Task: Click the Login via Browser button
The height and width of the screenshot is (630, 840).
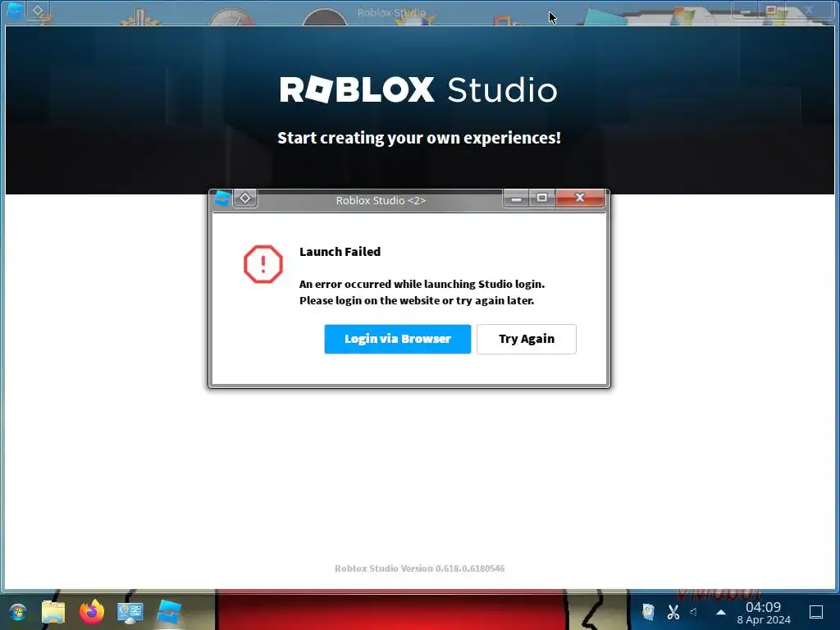Action: coord(398,339)
